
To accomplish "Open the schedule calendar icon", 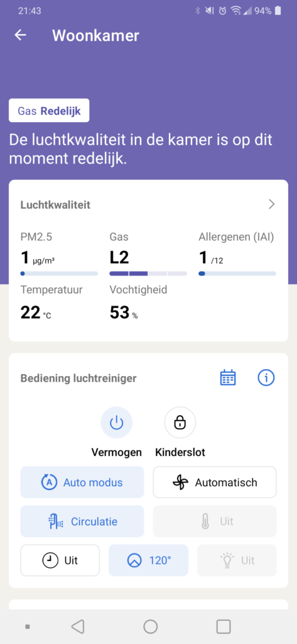I will 228,377.
